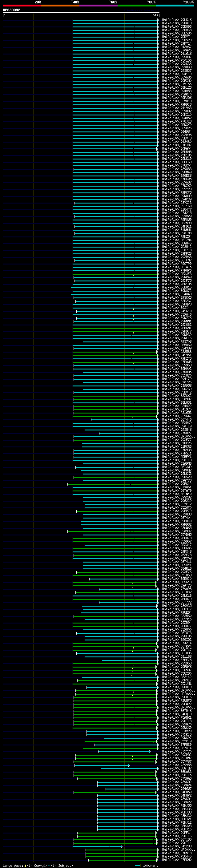Select hit label UniRef100_Q39647
The width and height of the screenshot is (197, 868).
(177, 416)
